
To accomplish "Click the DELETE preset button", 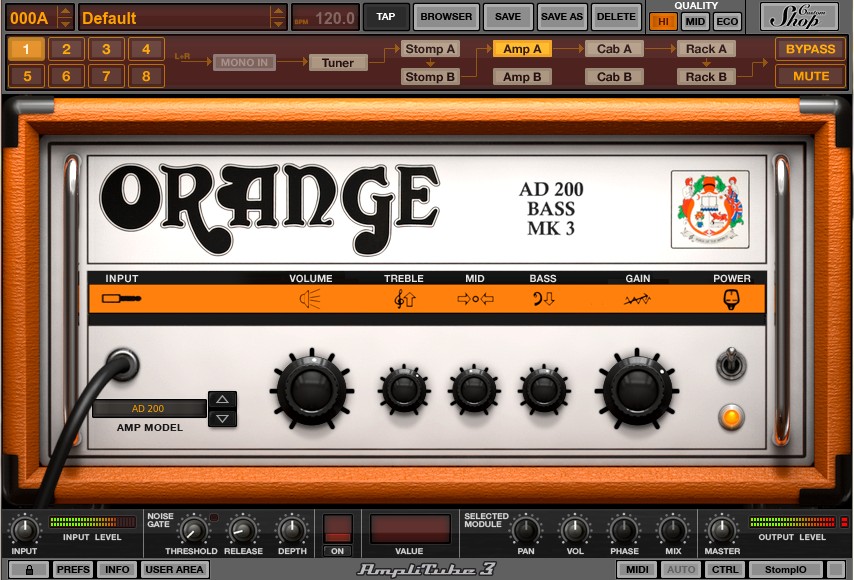I will coord(616,17).
